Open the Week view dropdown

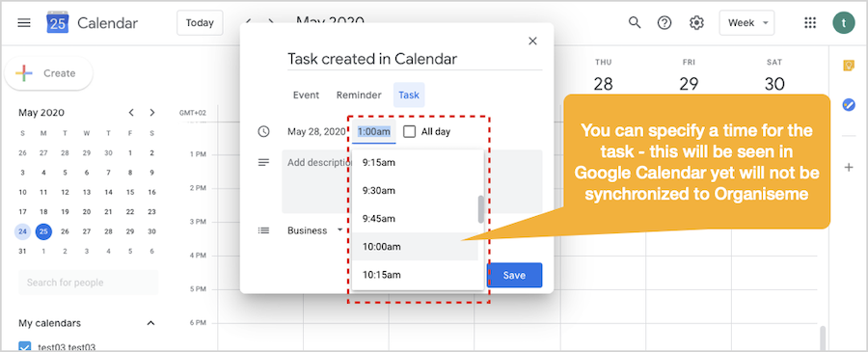pyautogui.click(x=746, y=23)
